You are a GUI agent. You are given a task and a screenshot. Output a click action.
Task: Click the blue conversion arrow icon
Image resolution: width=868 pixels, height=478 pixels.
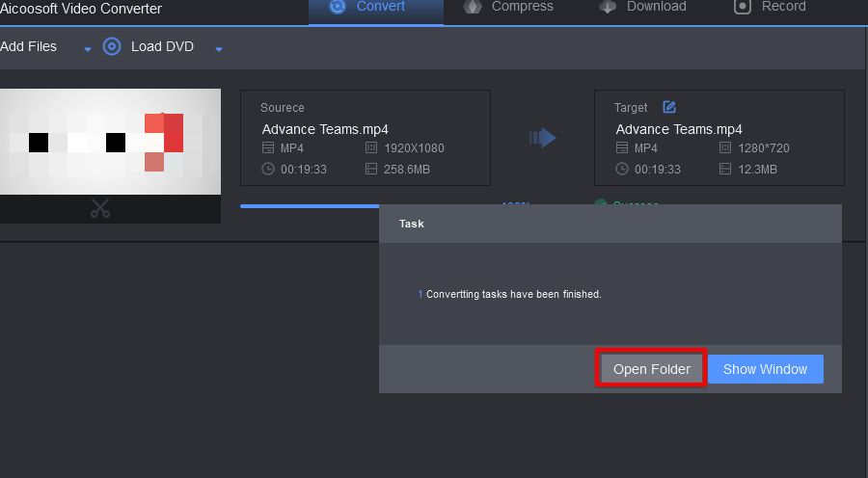542,138
